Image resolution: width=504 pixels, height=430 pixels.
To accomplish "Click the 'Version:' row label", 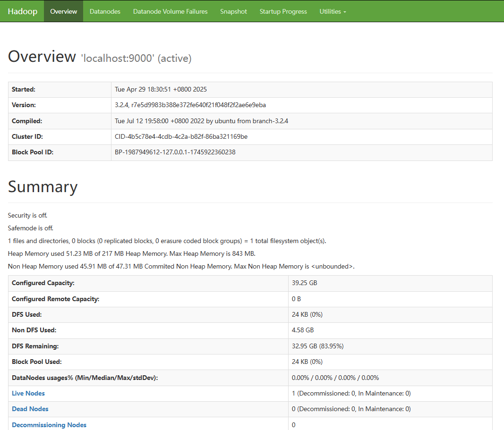I will coord(24,105).
